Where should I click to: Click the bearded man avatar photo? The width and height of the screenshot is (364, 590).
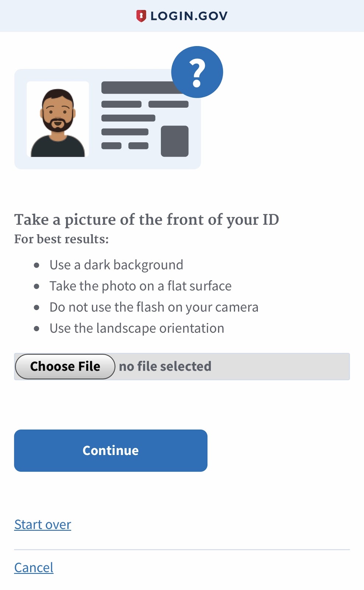[x=58, y=119]
